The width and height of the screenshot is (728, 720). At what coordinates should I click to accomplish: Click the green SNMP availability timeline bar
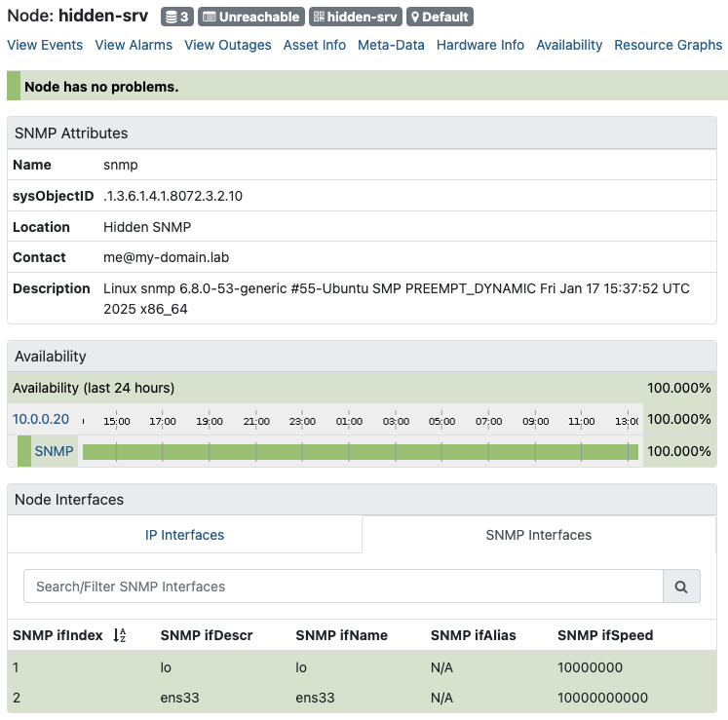tap(360, 452)
